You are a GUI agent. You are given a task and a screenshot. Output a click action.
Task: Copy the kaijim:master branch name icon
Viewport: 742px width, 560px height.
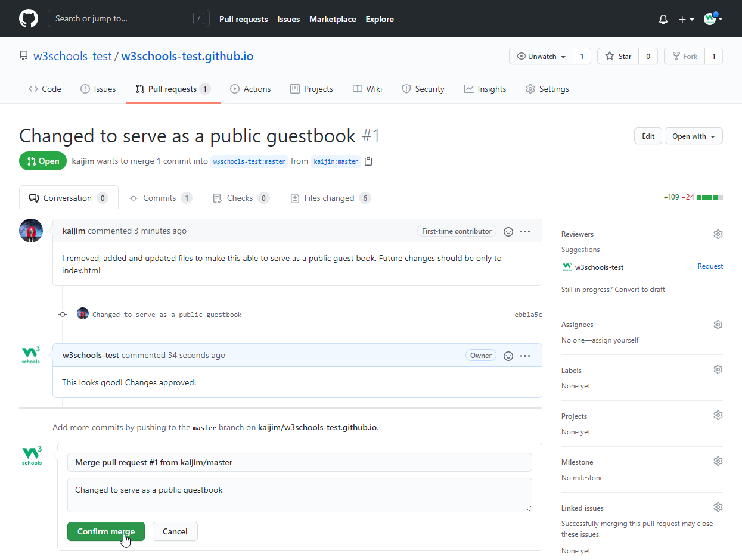[x=368, y=161]
